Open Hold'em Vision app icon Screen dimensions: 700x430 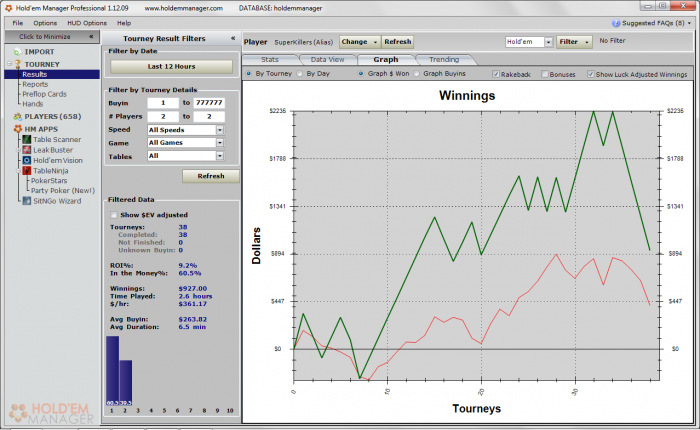[27, 160]
